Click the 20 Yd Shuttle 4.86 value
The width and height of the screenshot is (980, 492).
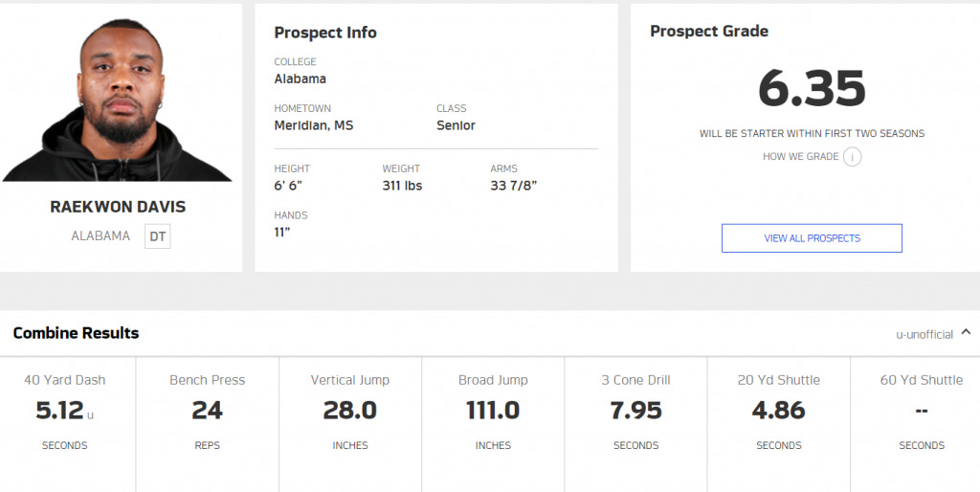point(779,411)
